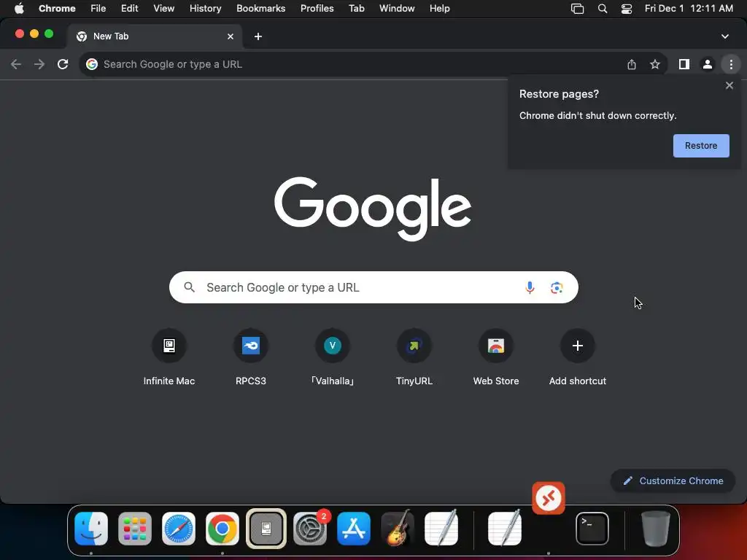This screenshot has height=560, width=747.
Task: Close the New Tab tab
Action: pos(231,36)
